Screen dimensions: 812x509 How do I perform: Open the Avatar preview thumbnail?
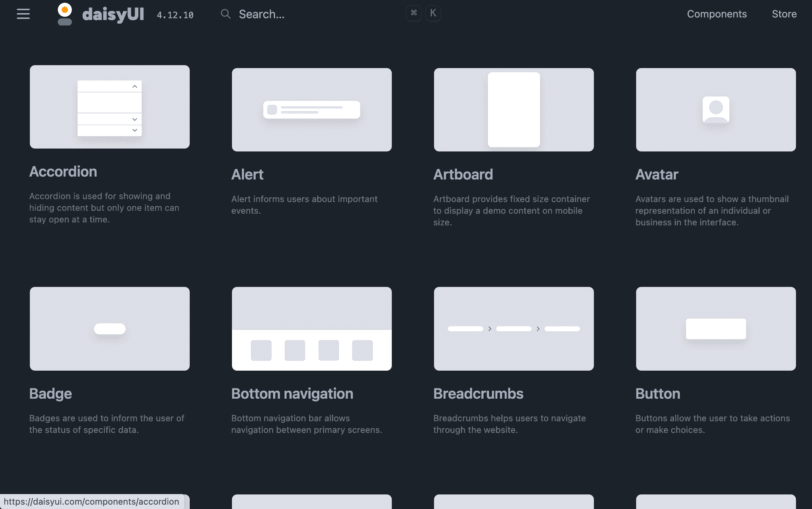(x=716, y=110)
